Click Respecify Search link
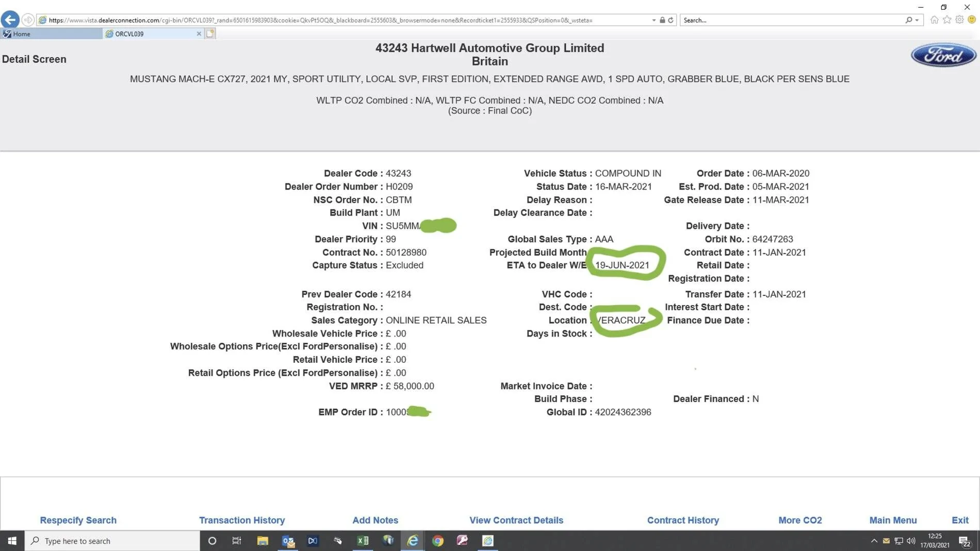 click(x=78, y=520)
